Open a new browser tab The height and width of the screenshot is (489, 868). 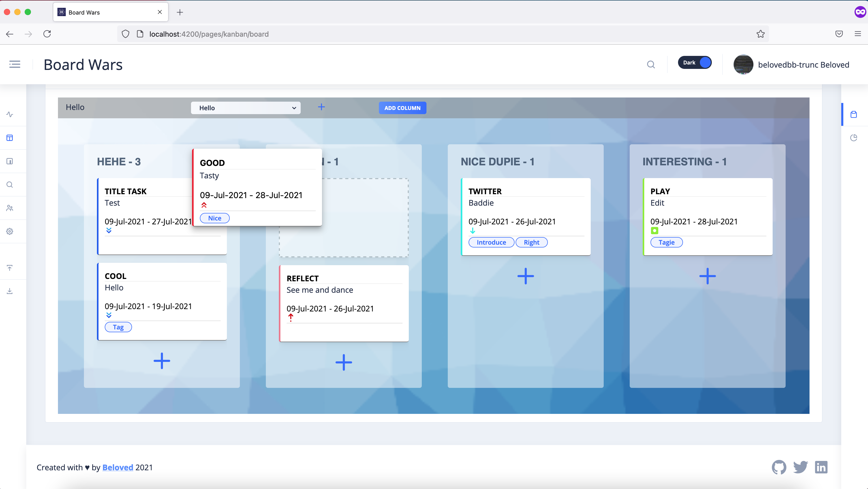pyautogui.click(x=180, y=12)
